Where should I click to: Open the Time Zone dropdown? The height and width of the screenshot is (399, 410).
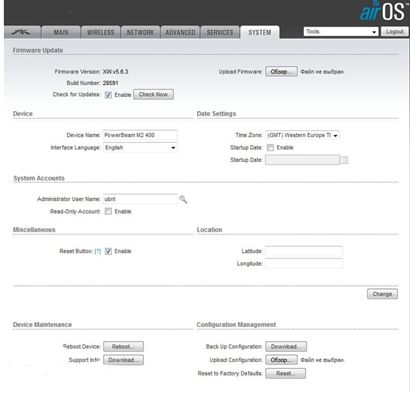coord(302,135)
